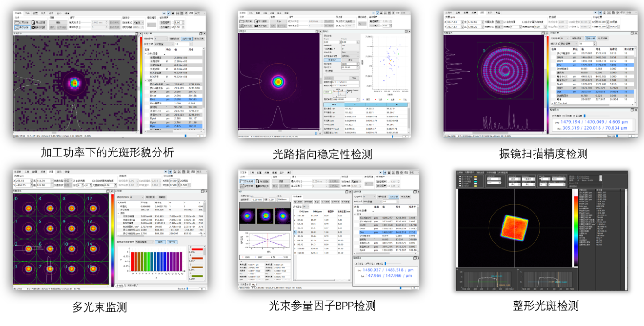Image resolution: width=644 pixels, height=326 pixels.
Task: Click the lock icon in 振镜扫描精度检测 window
Action: (x=604, y=13)
